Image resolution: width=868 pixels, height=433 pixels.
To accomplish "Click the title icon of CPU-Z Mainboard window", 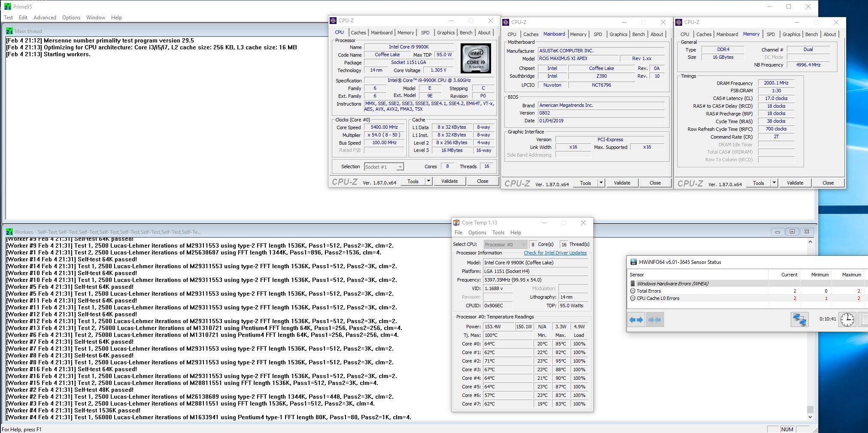I will (506, 22).
